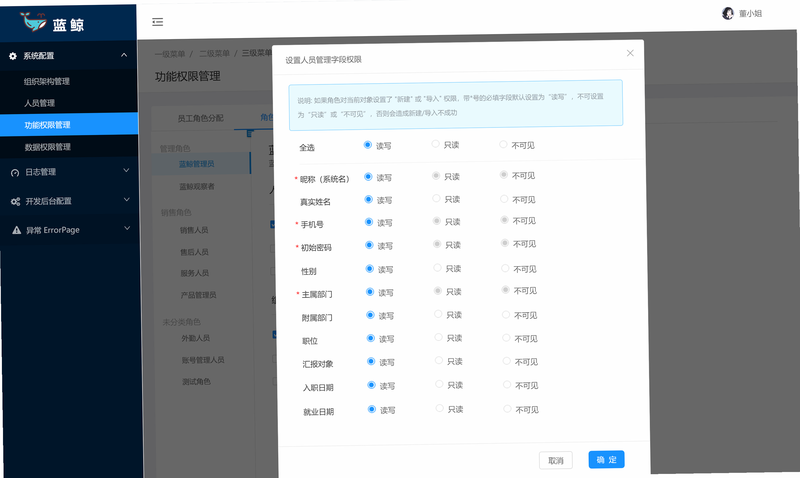This screenshot has height=478, width=800.
Task: Select 只读 for 就业日期
Action: (x=439, y=408)
